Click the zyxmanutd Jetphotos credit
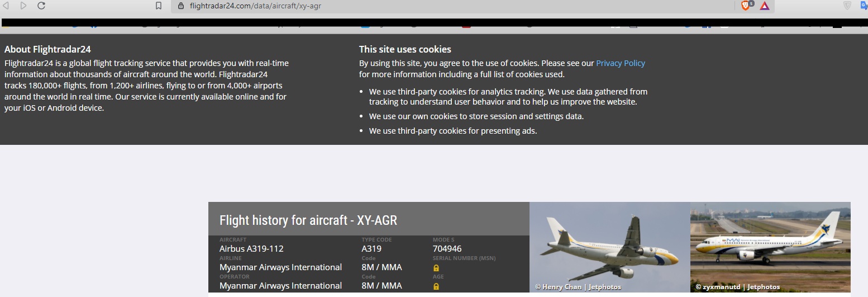The height and width of the screenshot is (297, 868). tap(737, 287)
